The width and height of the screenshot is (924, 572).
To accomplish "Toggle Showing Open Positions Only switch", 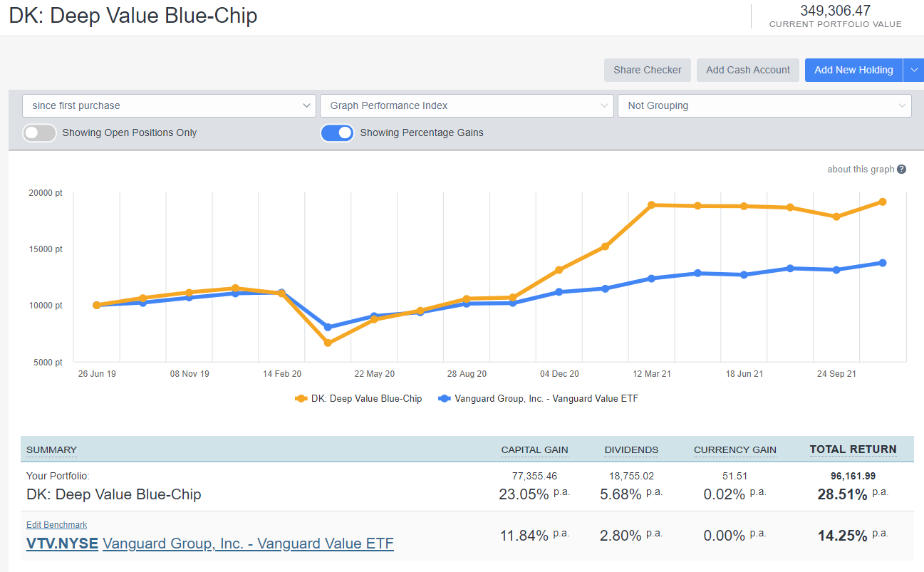I will point(39,132).
